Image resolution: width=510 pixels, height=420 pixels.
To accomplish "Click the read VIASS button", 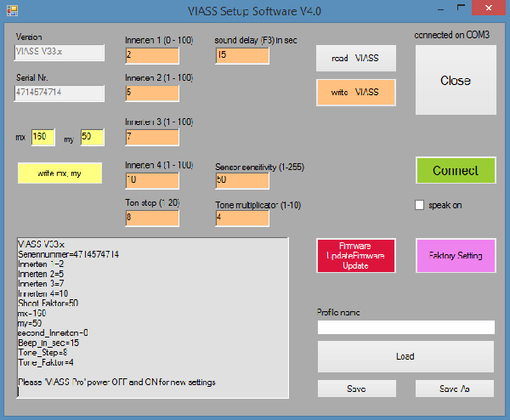I will [x=356, y=58].
